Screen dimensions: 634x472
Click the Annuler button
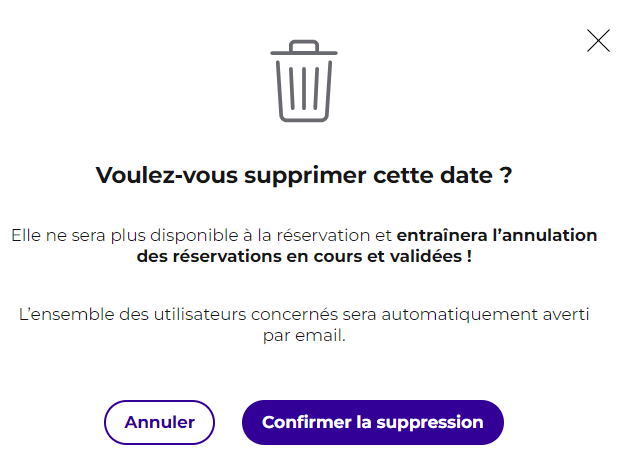pyautogui.click(x=159, y=422)
